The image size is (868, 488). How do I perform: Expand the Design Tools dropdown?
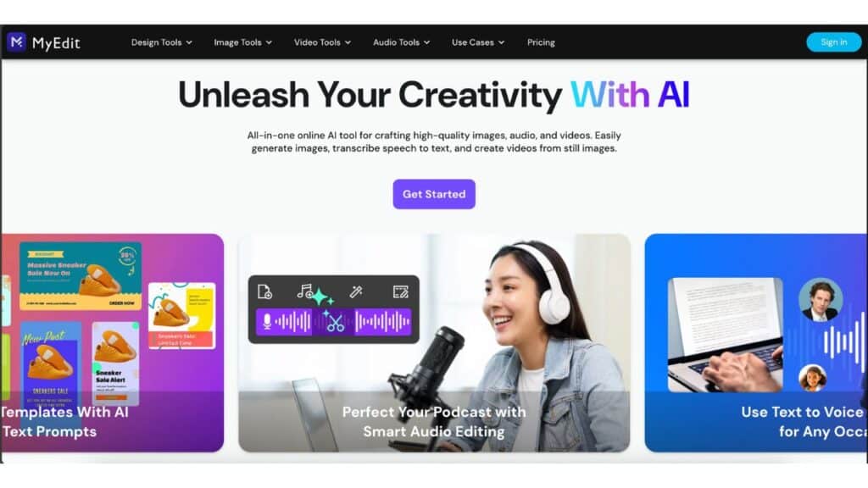click(162, 42)
